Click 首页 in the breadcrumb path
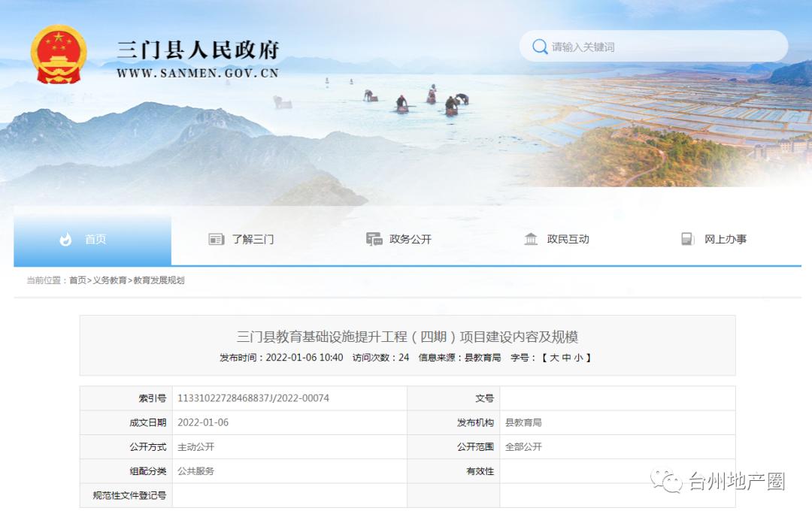 [x=77, y=280]
